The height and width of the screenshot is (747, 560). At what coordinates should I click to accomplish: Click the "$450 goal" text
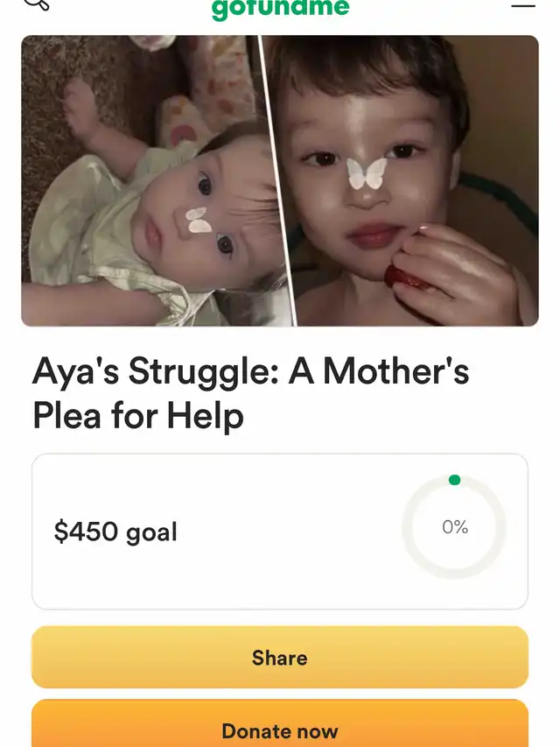coord(115,532)
